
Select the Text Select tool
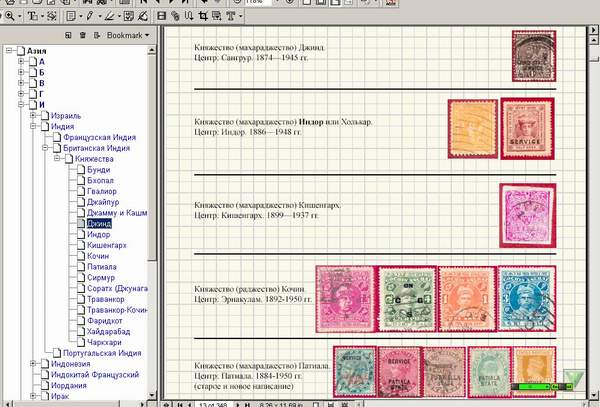click(33, 16)
